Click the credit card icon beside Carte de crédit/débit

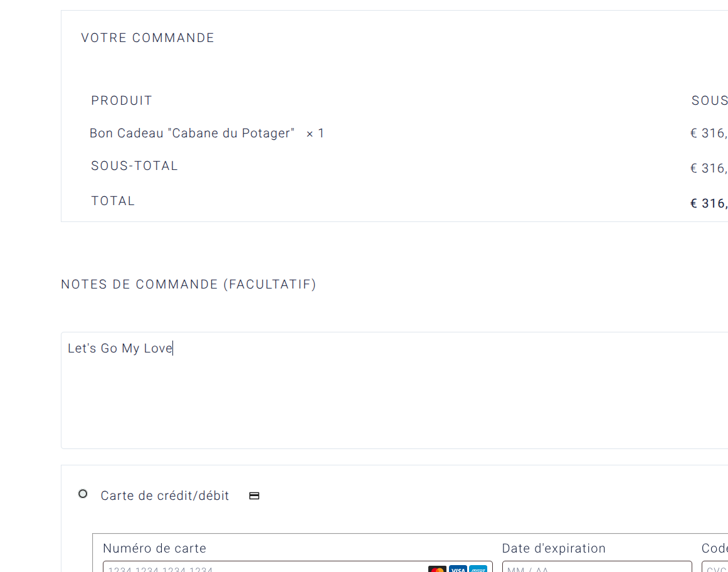click(x=255, y=496)
